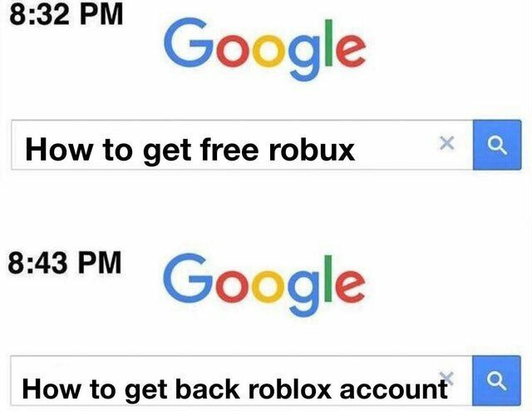The width and height of the screenshot is (532, 411).
Task: Click the magnifier button beside "roblox account" query
Action: 496,381
